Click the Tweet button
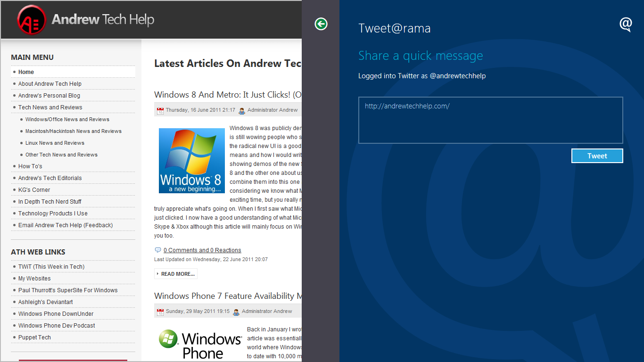The width and height of the screenshot is (644, 362). click(x=597, y=156)
